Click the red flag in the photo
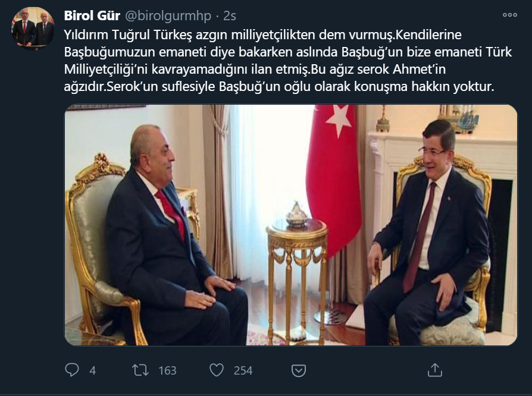 point(333,177)
